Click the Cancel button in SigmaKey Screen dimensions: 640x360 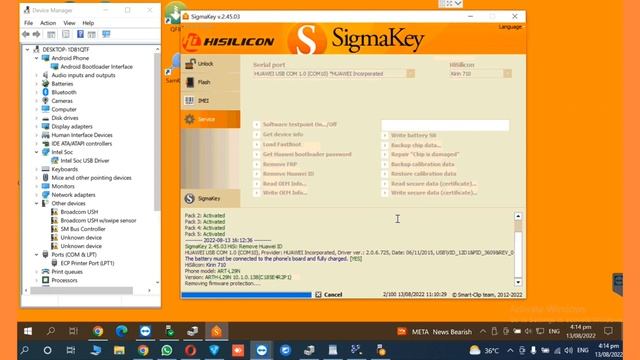pos(329,294)
